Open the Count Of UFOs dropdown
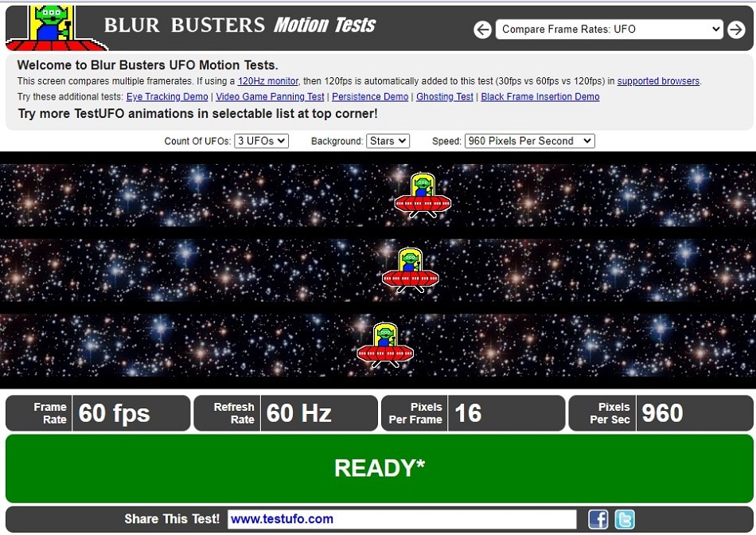 coord(261,141)
